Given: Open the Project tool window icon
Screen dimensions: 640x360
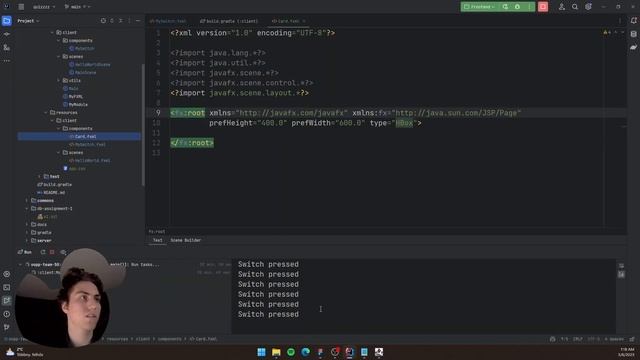Looking at the screenshot, I should (x=7, y=21).
